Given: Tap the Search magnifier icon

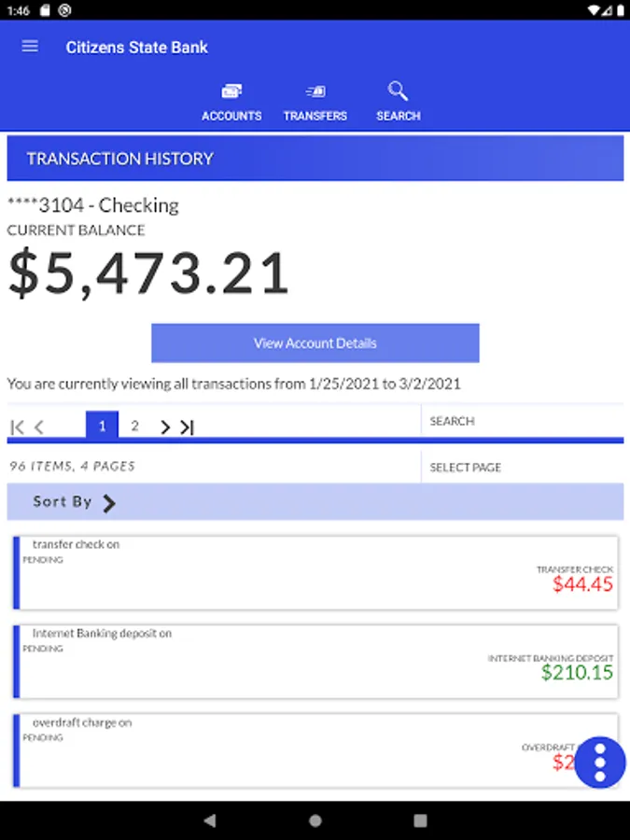Looking at the screenshot, I should (398, 91).
